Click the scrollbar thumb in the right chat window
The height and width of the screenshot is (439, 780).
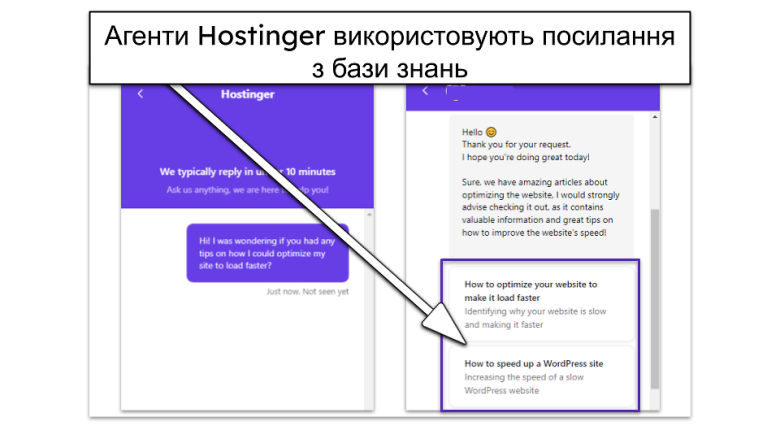pyautogui.click(x=655, y=298)
